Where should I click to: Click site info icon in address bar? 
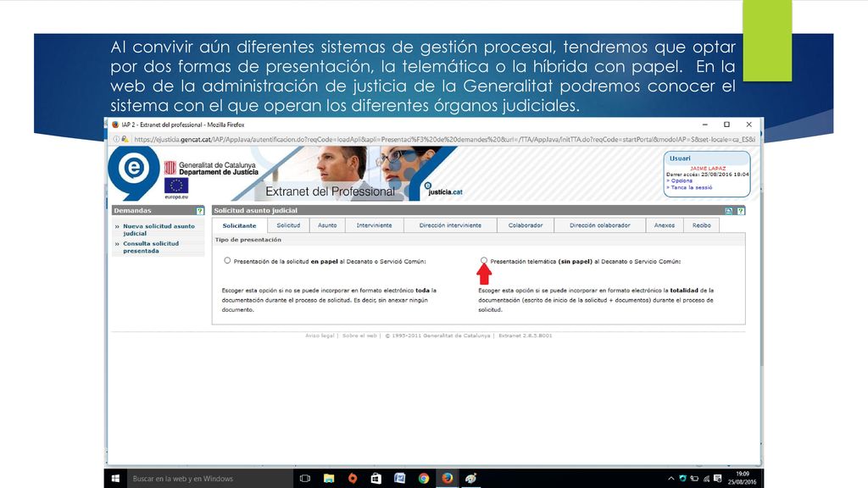click(x=116, y=140)
